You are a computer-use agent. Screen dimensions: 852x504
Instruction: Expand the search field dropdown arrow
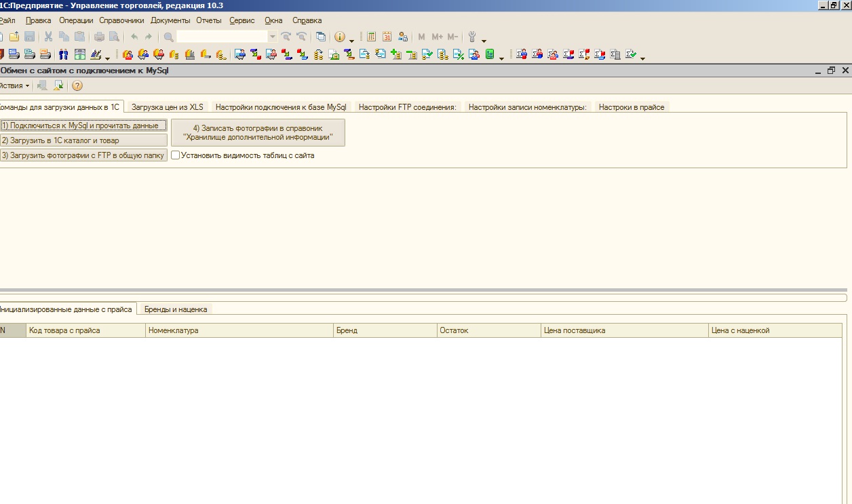273,37
